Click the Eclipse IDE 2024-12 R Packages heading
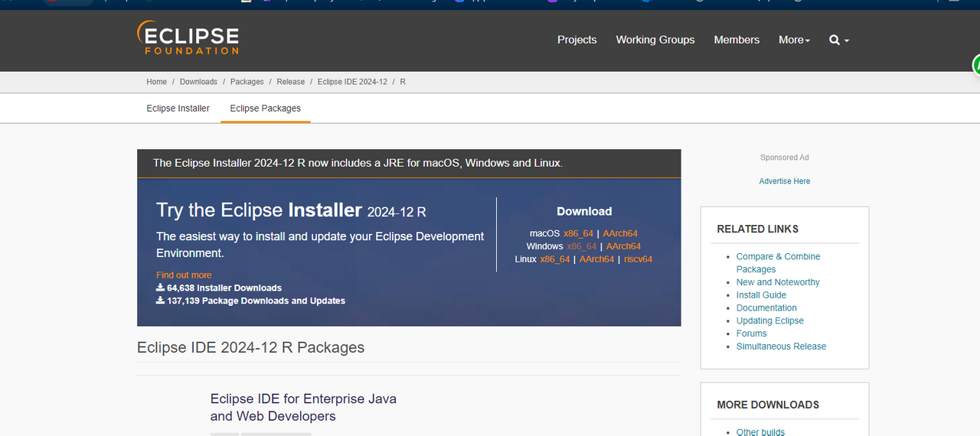The height and width of the screenshot is (436, 980). [250, 347]
